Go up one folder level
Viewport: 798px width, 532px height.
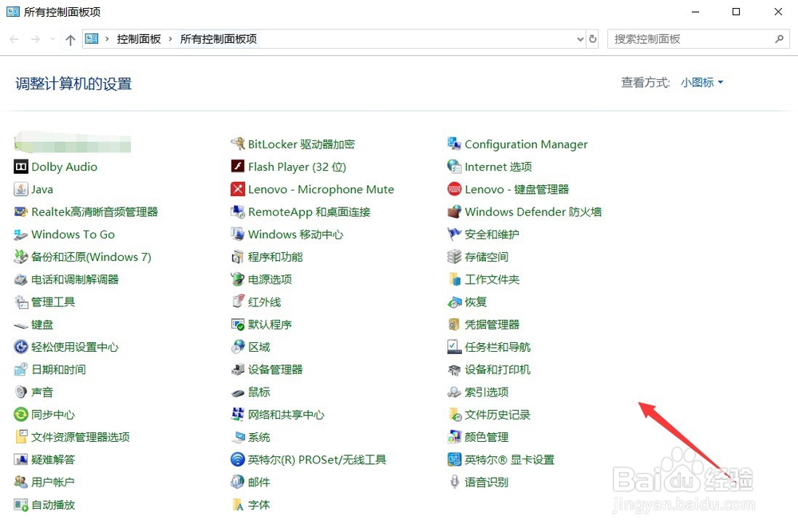(70, 39)
